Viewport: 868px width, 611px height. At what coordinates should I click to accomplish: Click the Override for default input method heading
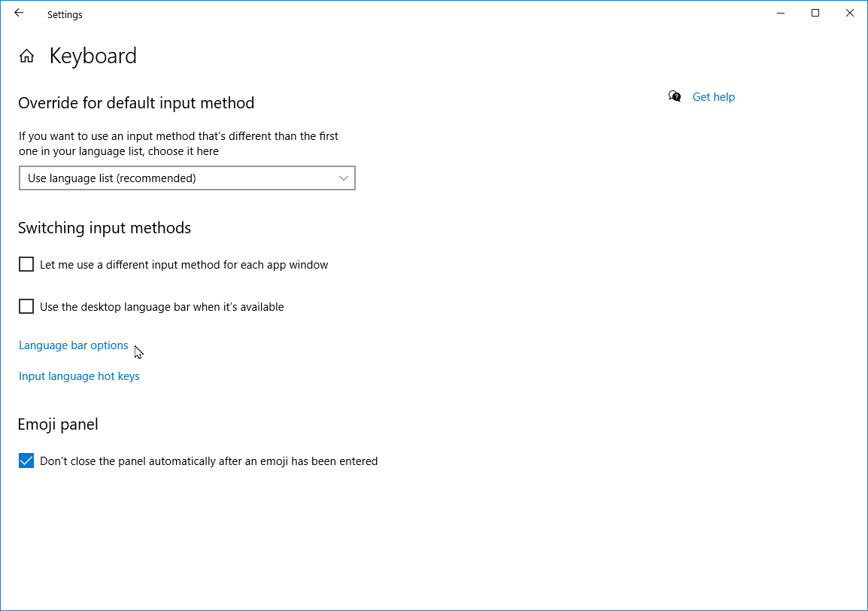coord(136,103)
